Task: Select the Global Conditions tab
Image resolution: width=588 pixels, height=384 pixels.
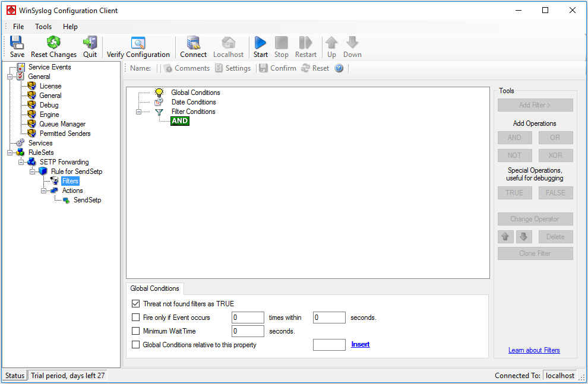Action: 155,288
